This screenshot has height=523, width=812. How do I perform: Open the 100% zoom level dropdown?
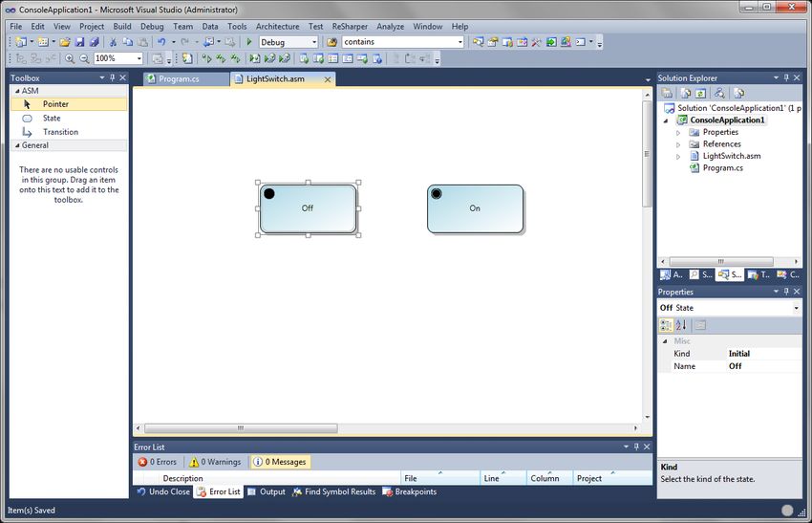pyautogui.click(x=139, y=58)
